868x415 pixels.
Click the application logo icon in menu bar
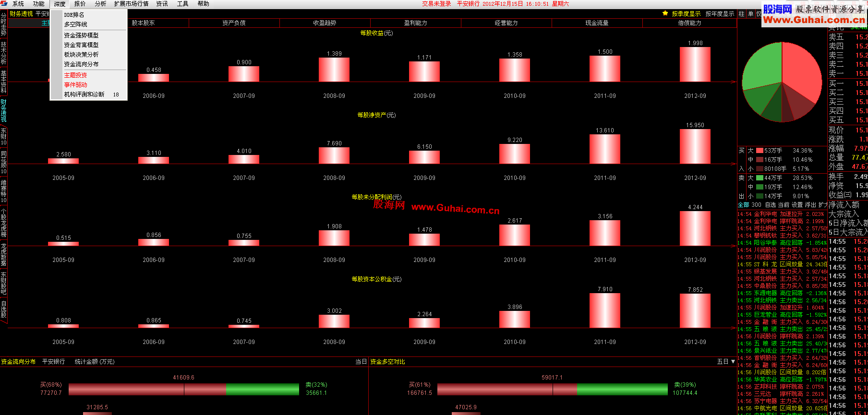4,4
